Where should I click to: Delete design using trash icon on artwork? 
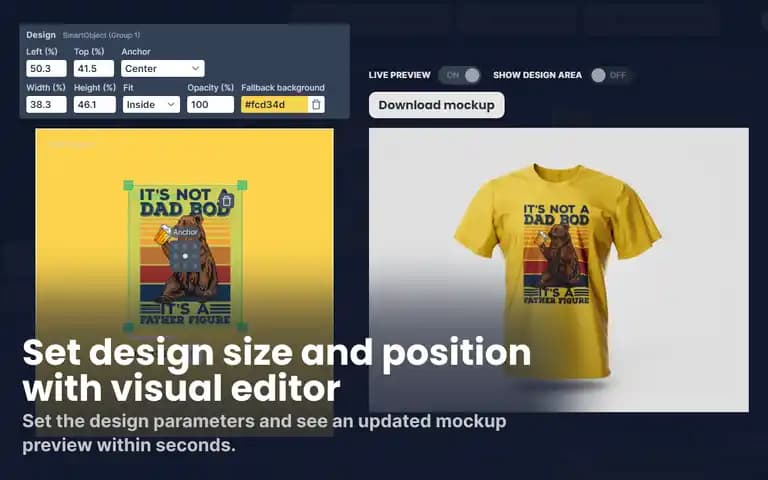[x=226, y=201]
